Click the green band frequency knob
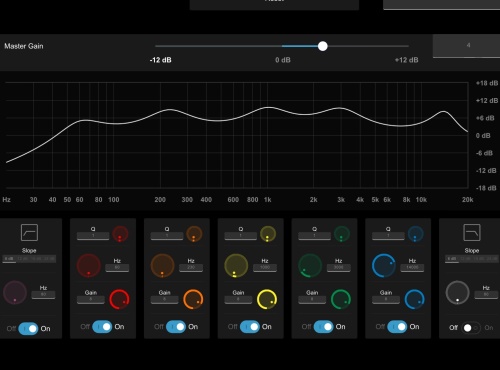 pyautogui.click(x=310, y=266)
